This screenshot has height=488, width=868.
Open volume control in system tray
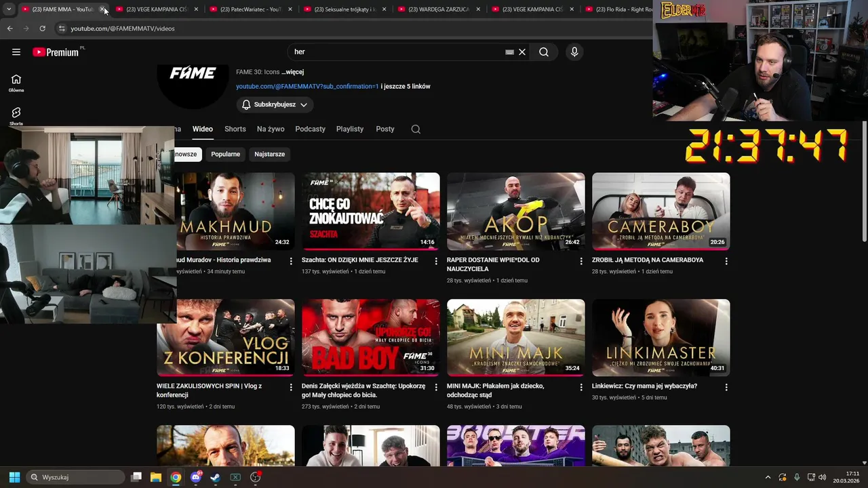[x=823, y=477]
